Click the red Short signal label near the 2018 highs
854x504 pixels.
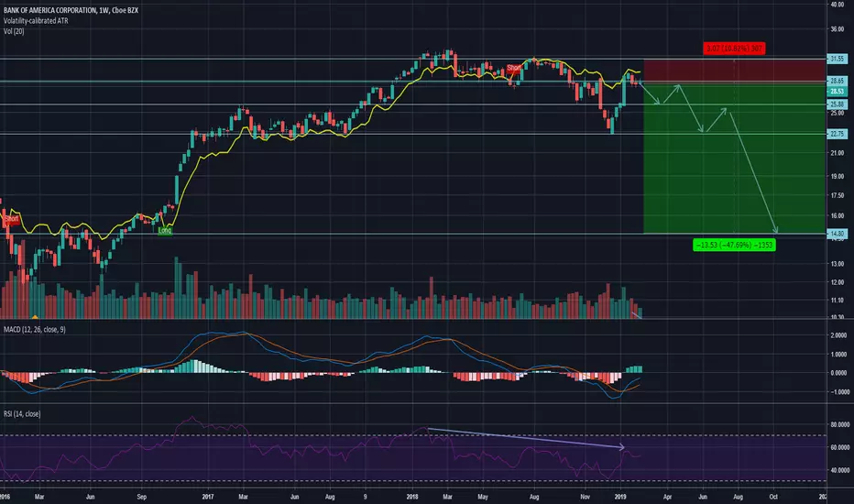coord(514,68)
